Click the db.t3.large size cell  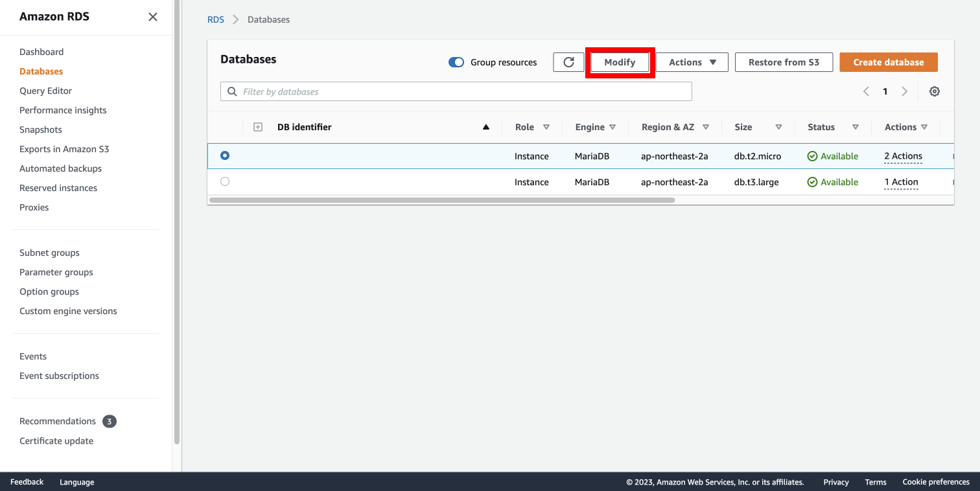(756, 182)
